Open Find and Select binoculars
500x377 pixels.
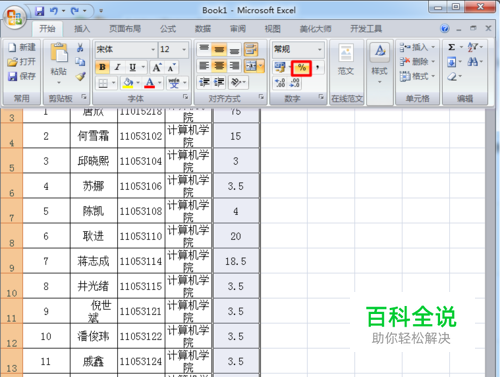[x=475, y=62]
